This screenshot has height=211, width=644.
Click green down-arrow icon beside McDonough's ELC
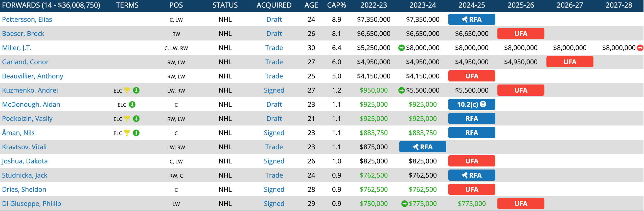132,104
